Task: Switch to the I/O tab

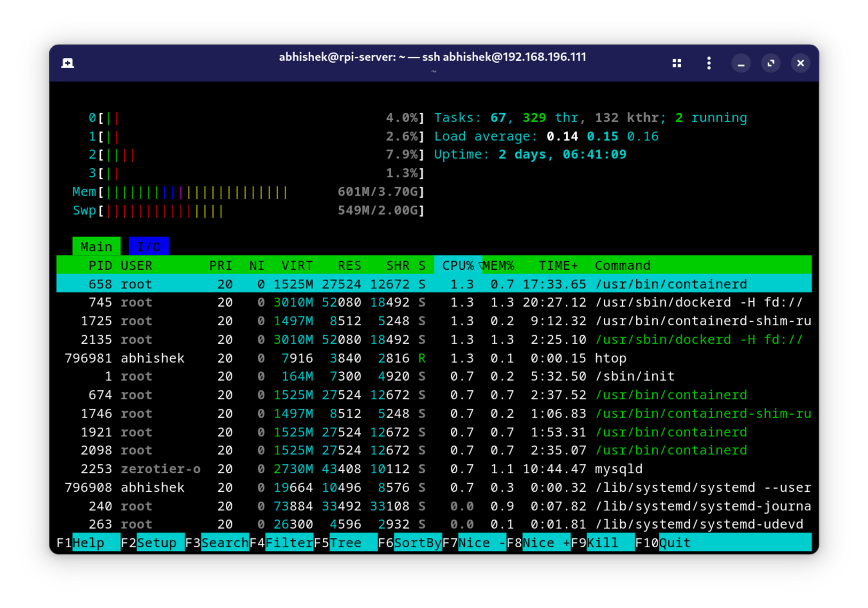Action: pyautogui.click(x=148, y=246)
